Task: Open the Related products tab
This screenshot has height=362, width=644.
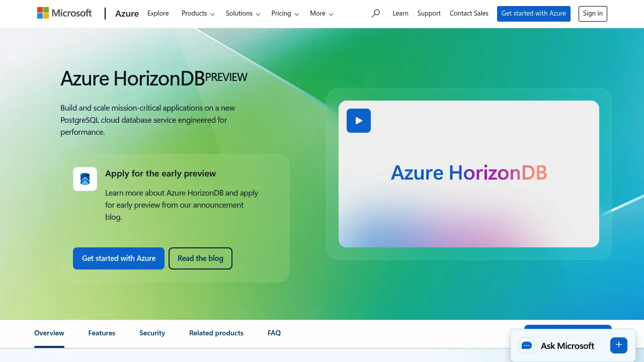Action: point(216,333)
